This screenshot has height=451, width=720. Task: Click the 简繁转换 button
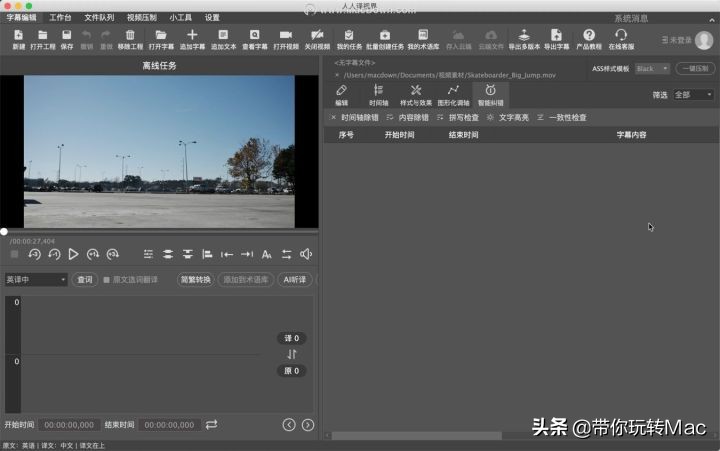pyautogui.click(x=195, y=280)
